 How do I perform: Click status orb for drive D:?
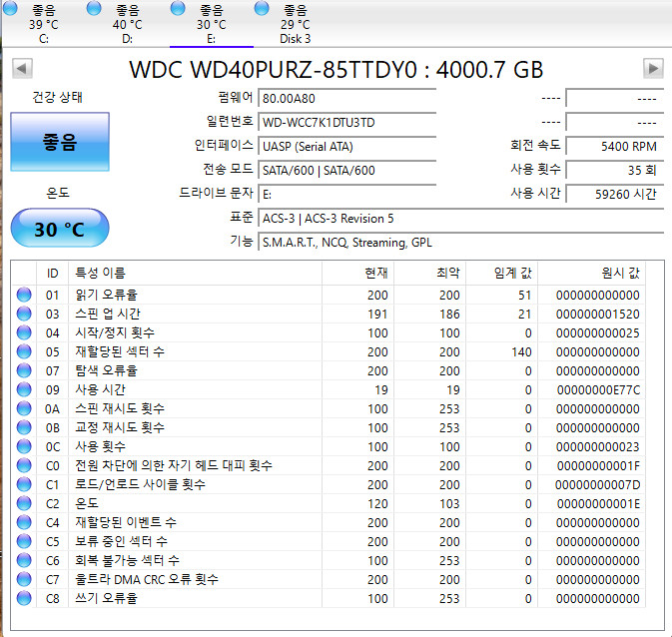point(93,9)
